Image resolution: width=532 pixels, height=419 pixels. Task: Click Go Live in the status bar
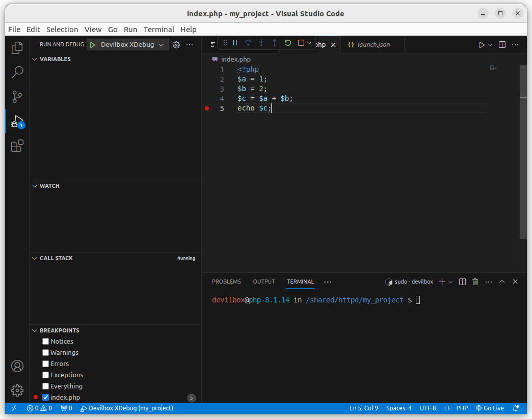(x=490, y=408)
